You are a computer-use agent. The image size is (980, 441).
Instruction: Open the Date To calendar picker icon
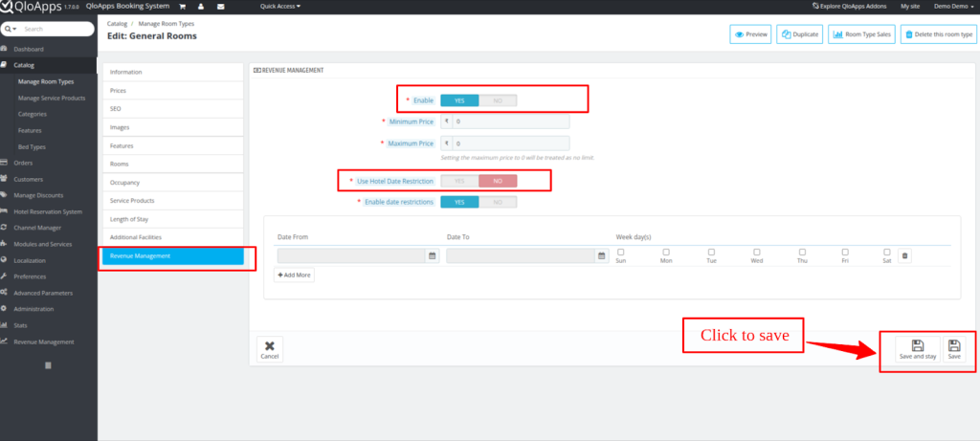(601, 255)
